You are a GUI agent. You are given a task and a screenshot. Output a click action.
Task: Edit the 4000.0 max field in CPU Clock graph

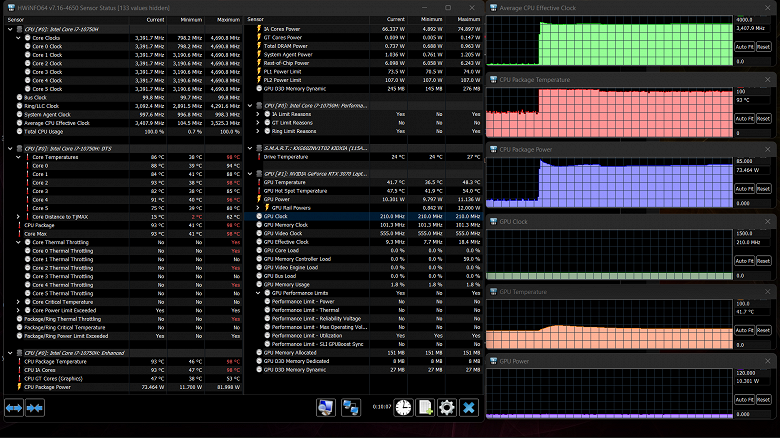point(753,20)
